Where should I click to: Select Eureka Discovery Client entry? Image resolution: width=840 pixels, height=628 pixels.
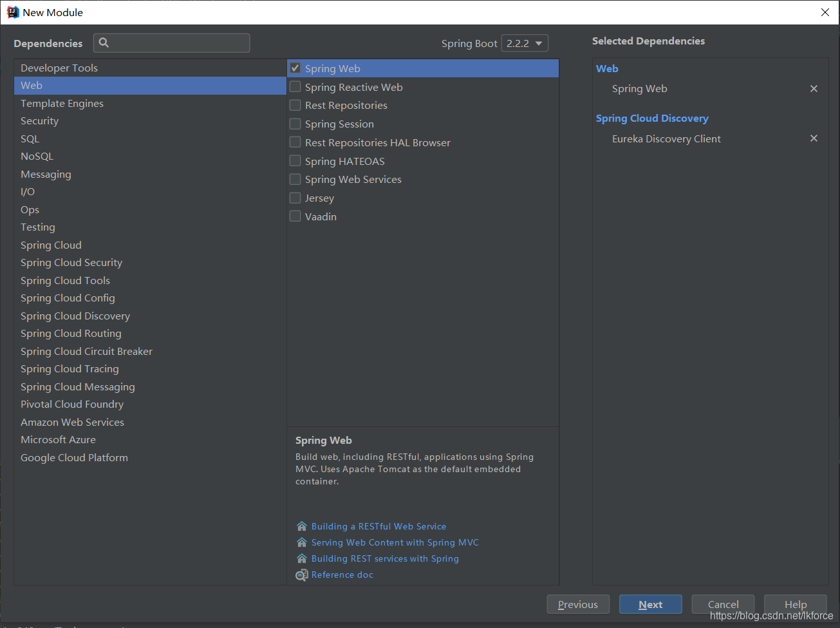click(666, 138)
